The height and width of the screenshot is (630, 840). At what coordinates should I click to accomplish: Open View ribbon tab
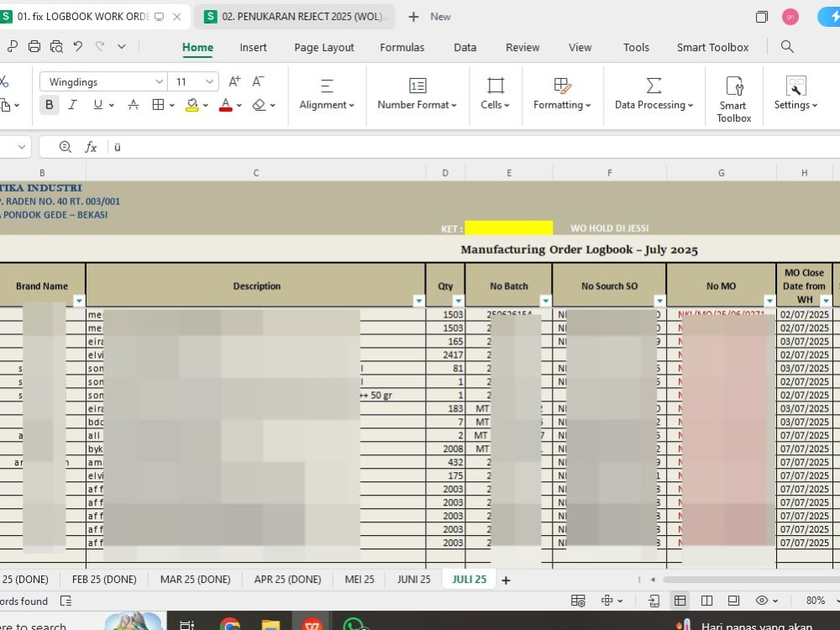click(580, 47)
